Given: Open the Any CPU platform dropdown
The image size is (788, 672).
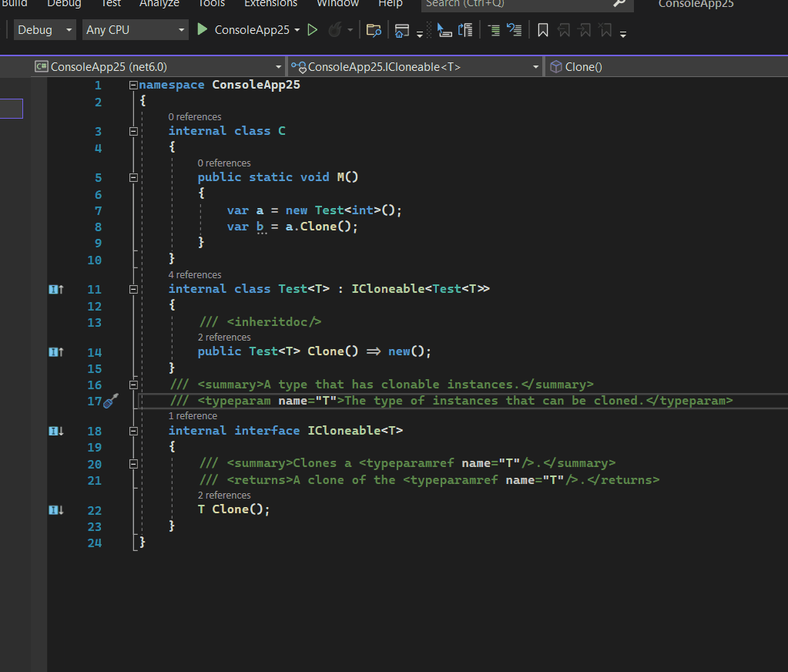Looking at the screenshot, I should coord(136,29).
